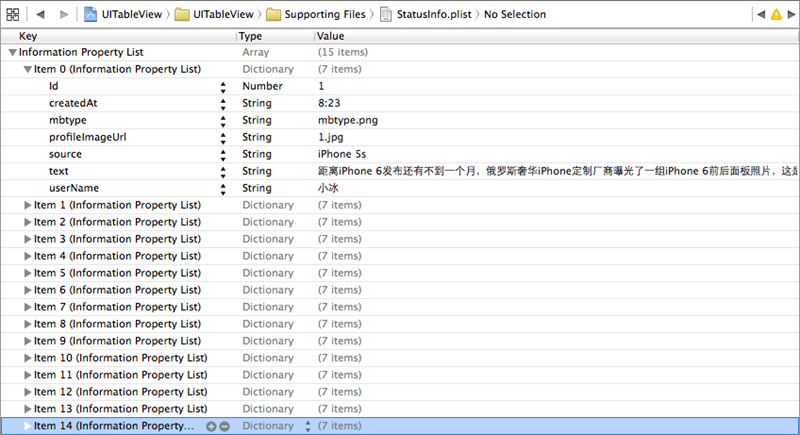Click the yellow warning issue icon

(776, 14)
